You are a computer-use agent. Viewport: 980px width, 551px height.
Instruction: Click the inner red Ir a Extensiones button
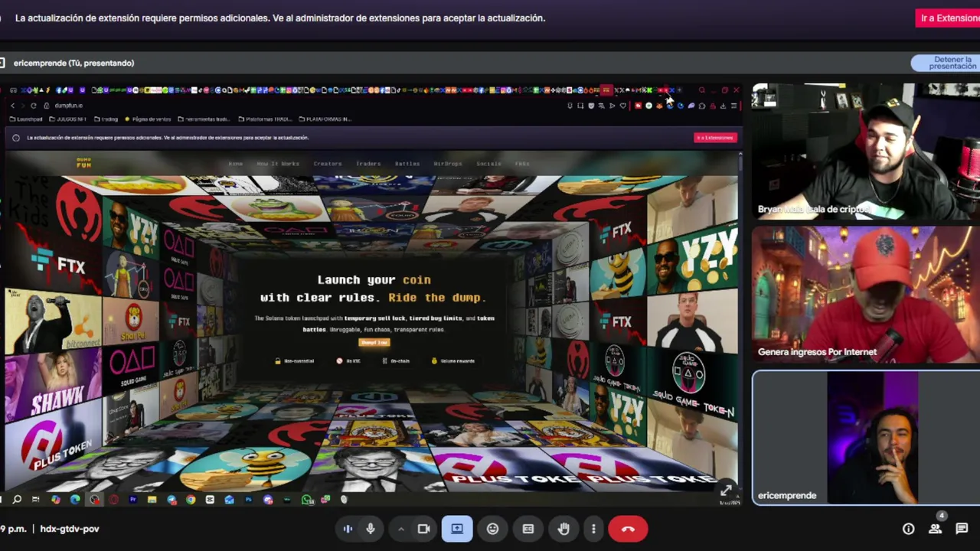tap(715, 138)
